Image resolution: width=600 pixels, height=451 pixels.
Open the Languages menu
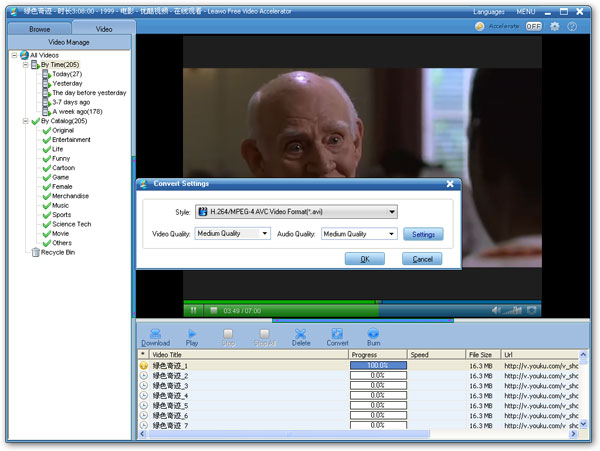pyautogui.click(x=489, y=12)
